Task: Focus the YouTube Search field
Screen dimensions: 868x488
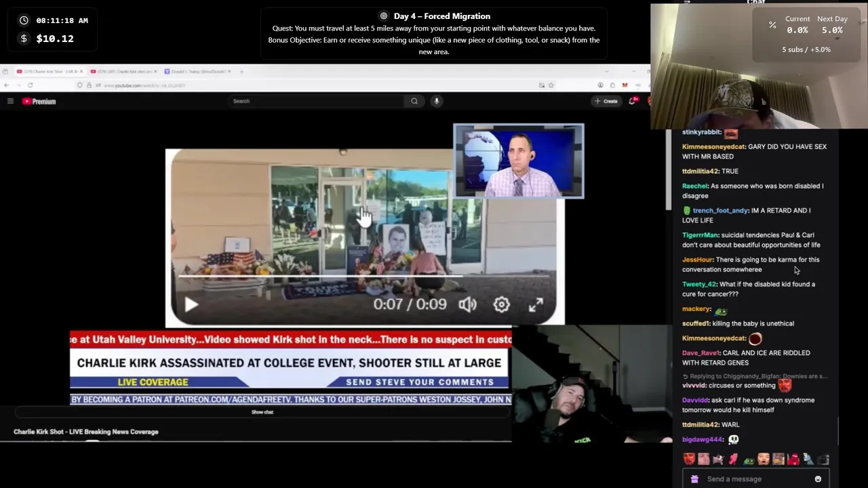Action: (316, 101)
